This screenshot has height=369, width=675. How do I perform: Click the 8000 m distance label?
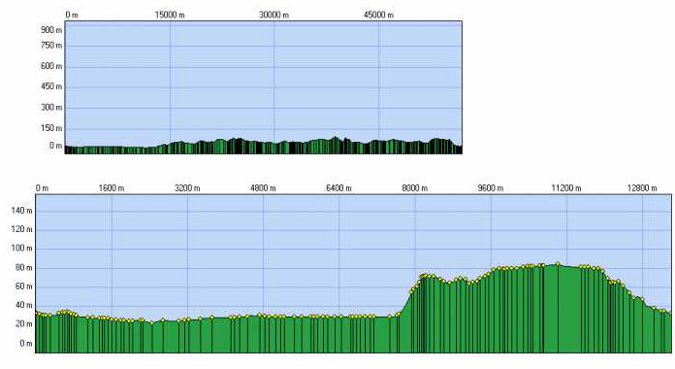[x=415, y=188]
